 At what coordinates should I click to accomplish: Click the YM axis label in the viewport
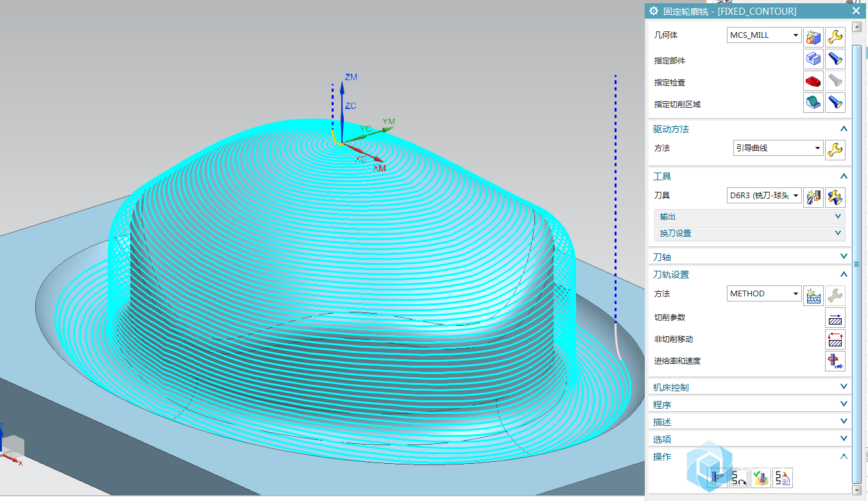pyautogui.click(x=389, y=122)
